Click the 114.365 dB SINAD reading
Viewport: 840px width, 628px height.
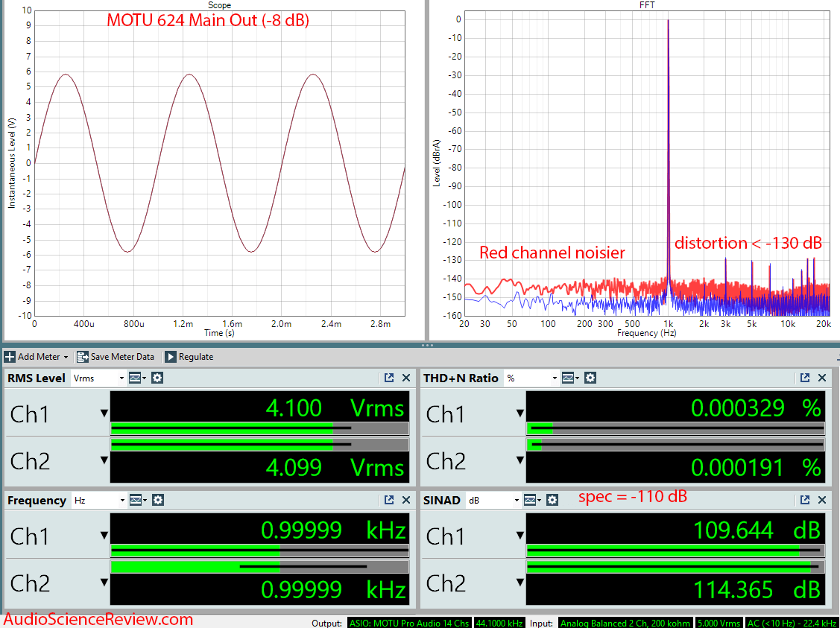point(757,589)
